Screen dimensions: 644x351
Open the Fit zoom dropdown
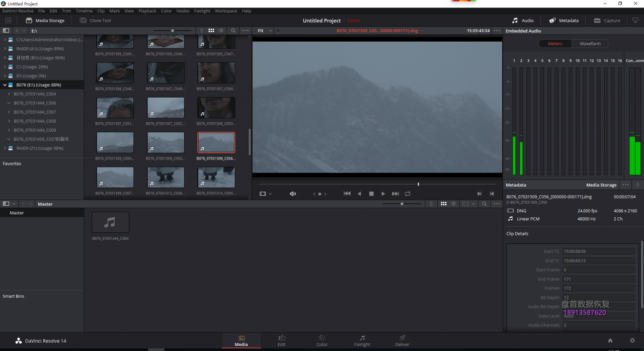[x=265, y=31]
